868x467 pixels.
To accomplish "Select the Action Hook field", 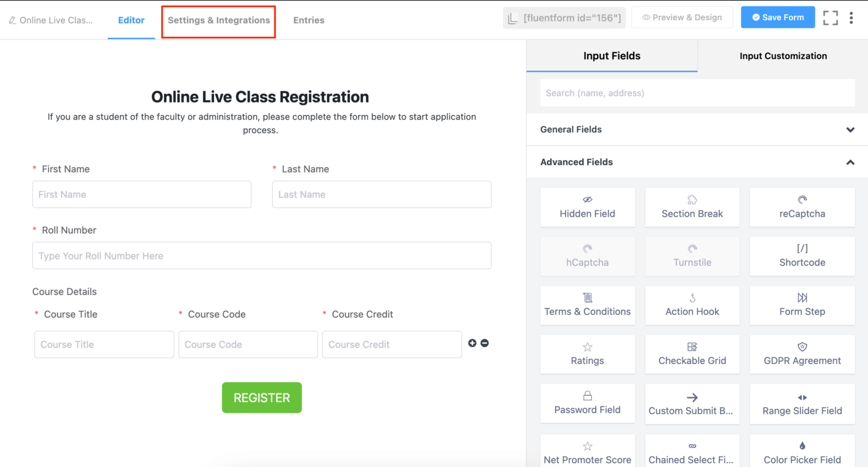I will tap(692, 305).
